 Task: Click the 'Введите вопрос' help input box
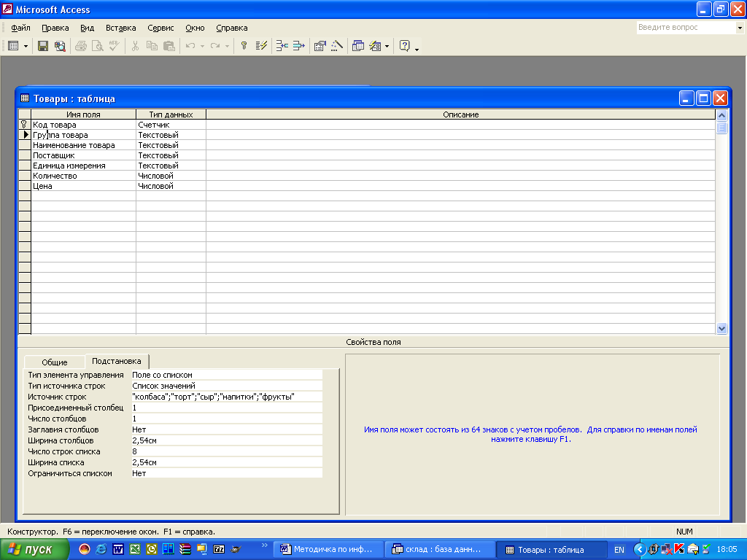(x=686, y=28)
